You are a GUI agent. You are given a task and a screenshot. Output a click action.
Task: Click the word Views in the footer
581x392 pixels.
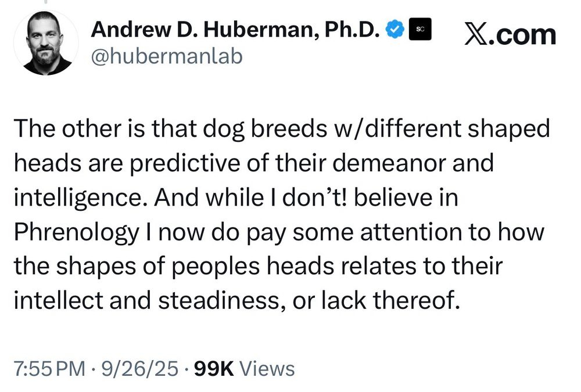coord(267,369)
